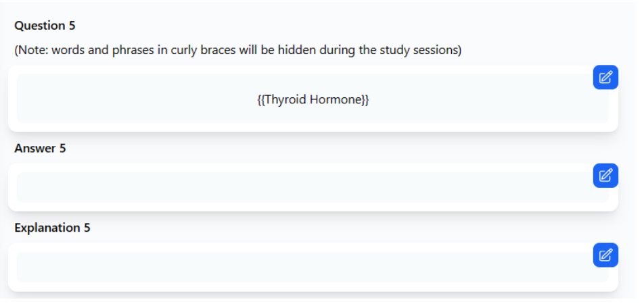644x306 pixels.
Task: Click the Explanation 5 heading
Action: point(52,228)
